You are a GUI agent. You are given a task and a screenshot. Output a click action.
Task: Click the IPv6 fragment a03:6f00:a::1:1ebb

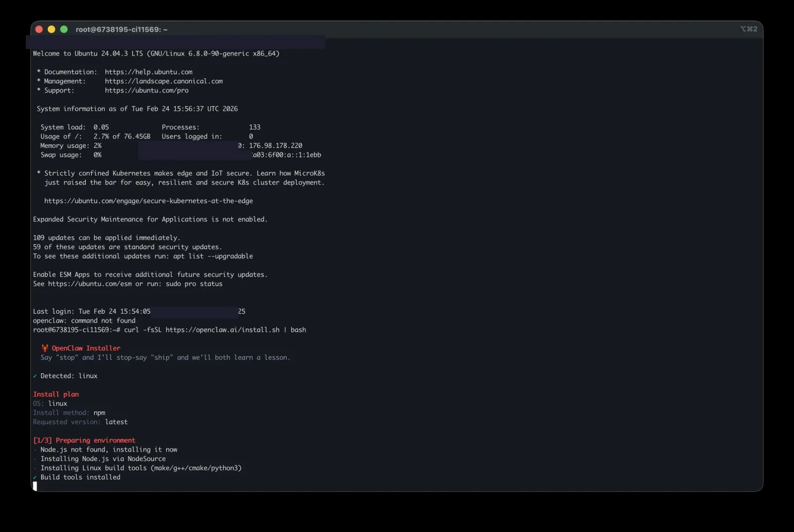click(x=287, y=155)
